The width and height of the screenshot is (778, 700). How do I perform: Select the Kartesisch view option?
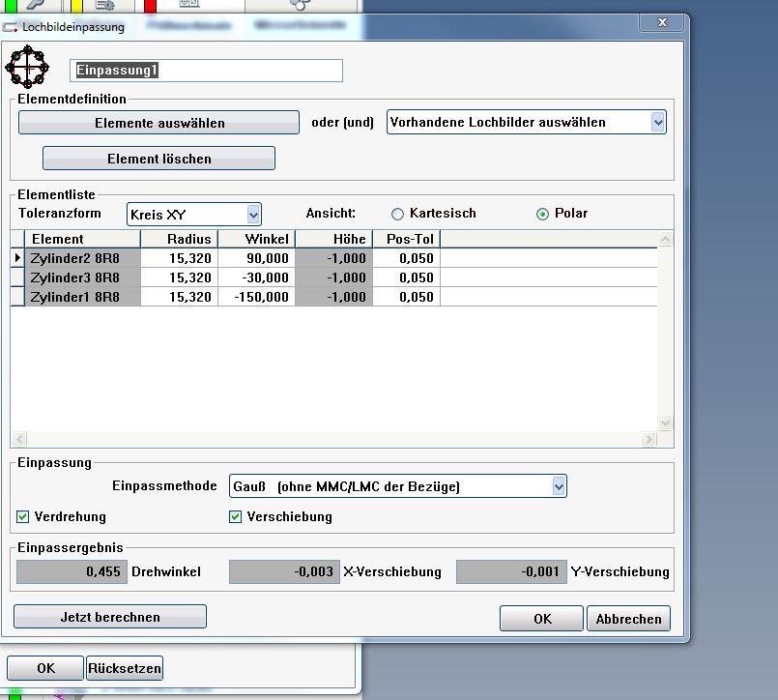pyautogui.click(x=397, y=214)
